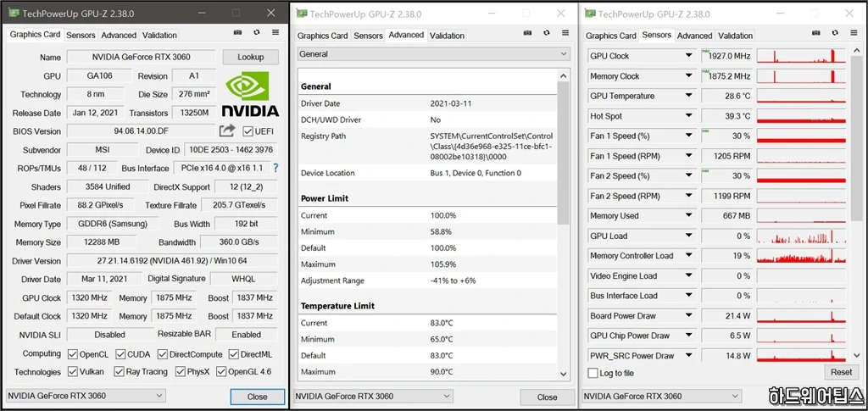Toggle the DirectML checkbox
Image resolution: width=868 pixels, height=411 pixels.
pos(233,354)
